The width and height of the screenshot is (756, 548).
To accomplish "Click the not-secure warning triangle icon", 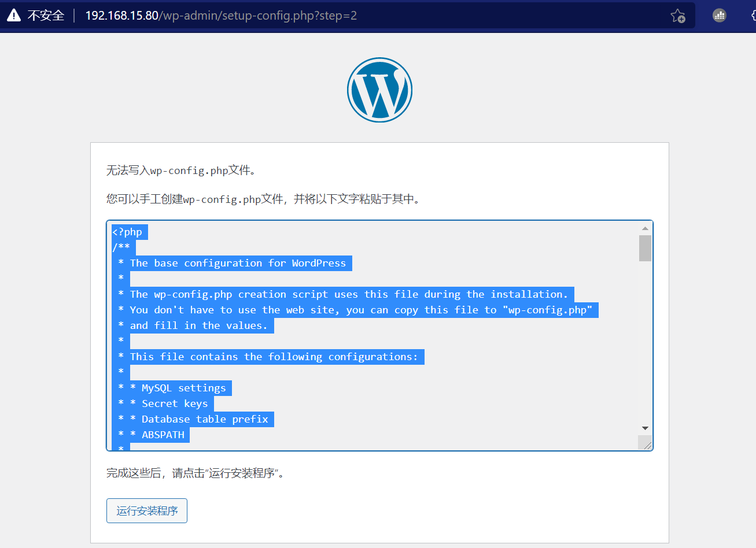I will [x=14, y=16].
